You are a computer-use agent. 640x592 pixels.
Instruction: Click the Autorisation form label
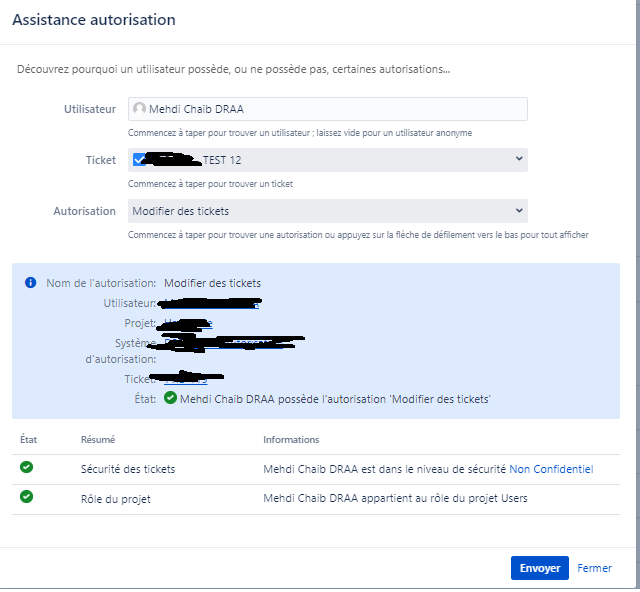[84, 211]
